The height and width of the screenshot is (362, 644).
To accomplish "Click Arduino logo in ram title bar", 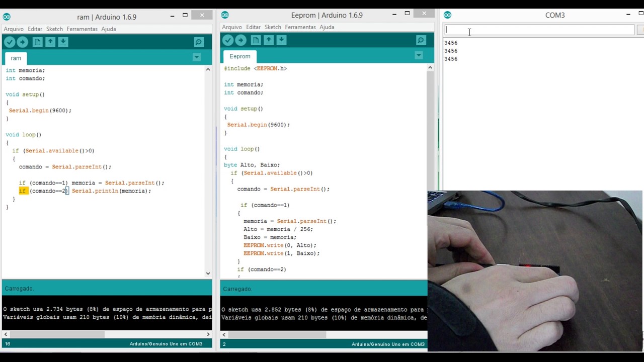I will 7,17.
